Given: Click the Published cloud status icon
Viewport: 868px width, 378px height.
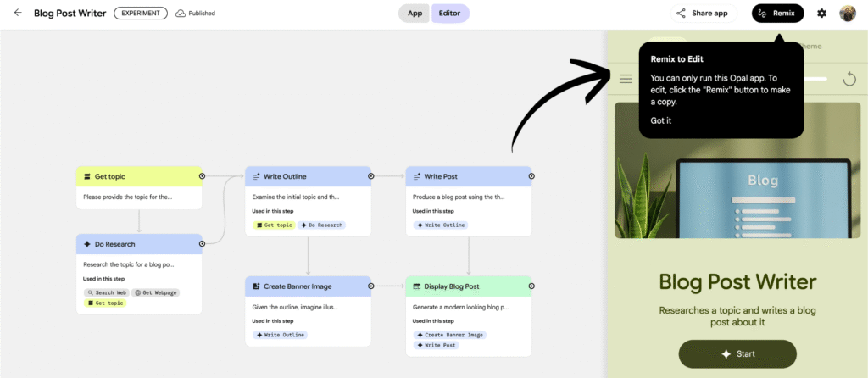Looking at the screenshot, I should tap(181, 14).
